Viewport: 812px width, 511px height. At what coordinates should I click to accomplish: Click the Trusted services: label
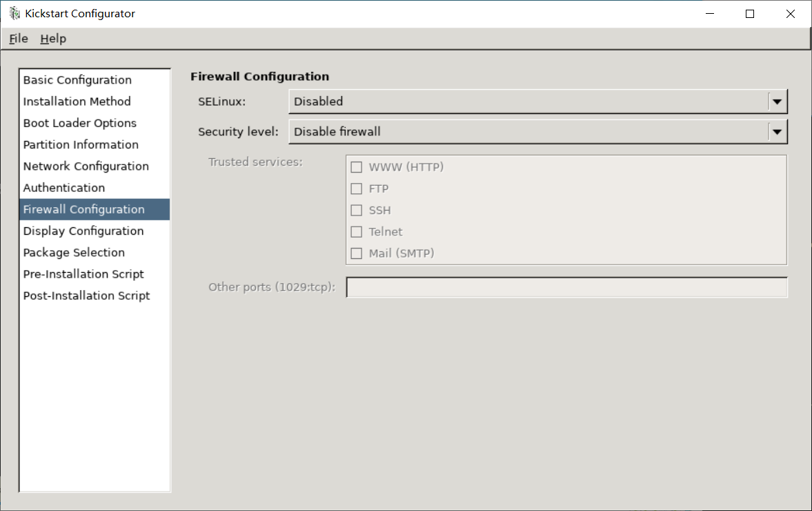coord(255,162)
